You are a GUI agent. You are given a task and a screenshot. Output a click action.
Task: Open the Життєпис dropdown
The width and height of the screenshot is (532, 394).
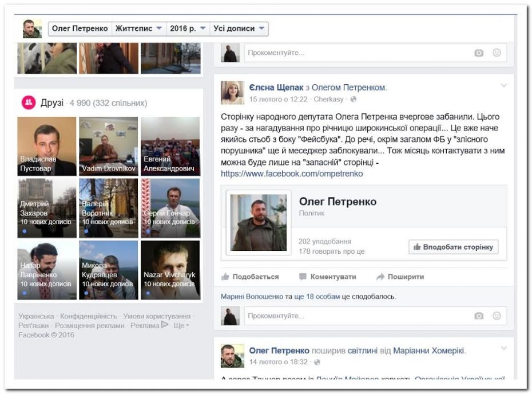tap(139, 29)
